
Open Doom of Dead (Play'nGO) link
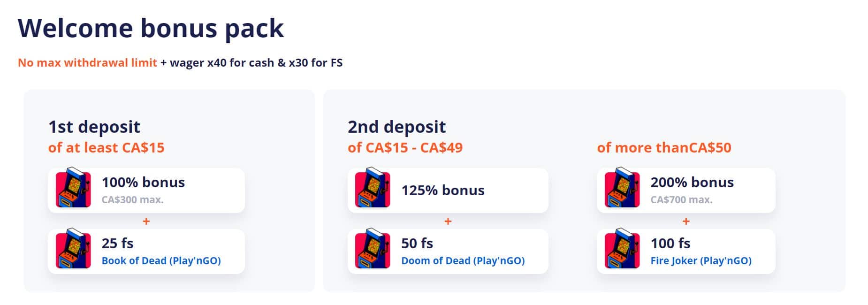(x=463, y=261)
